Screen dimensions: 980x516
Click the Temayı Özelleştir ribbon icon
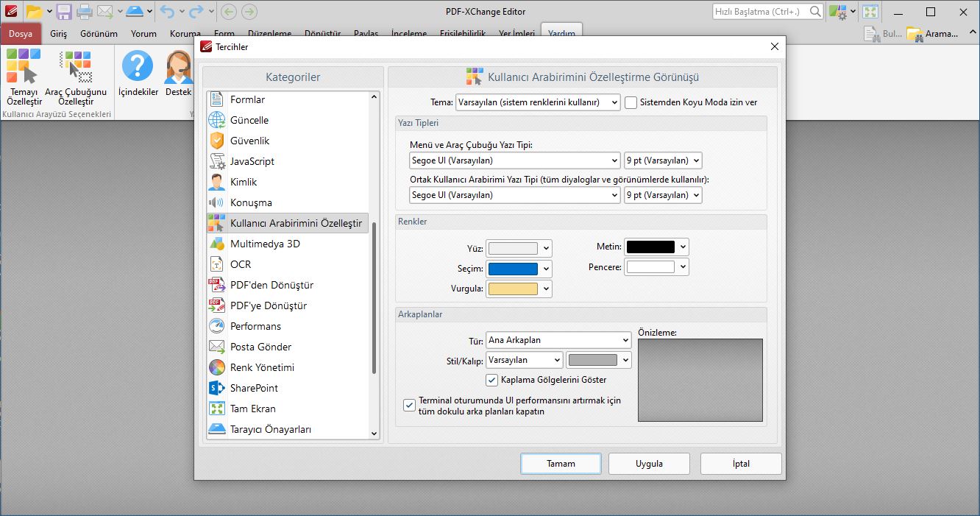[x=24, y=77]
